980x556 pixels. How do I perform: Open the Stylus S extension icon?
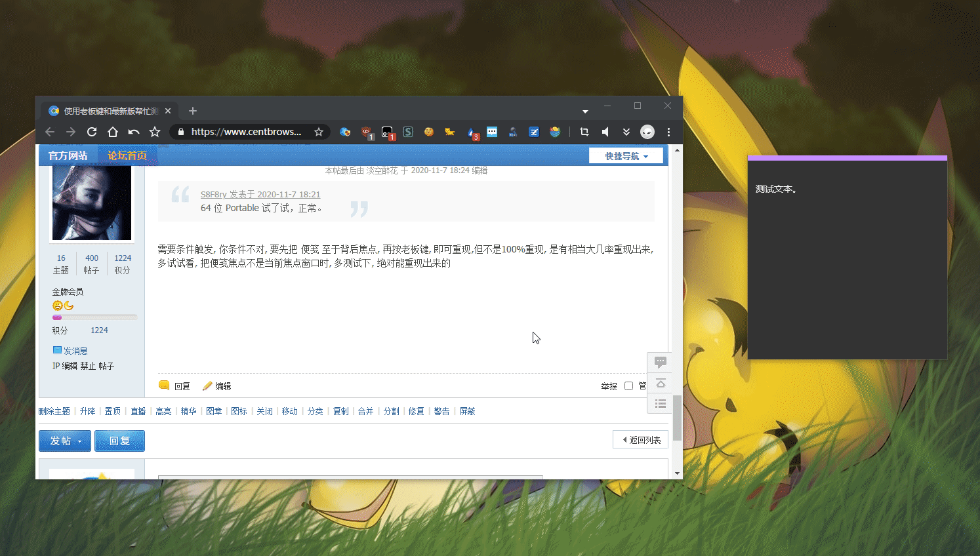pyautogui.click(x=408, y=132)
